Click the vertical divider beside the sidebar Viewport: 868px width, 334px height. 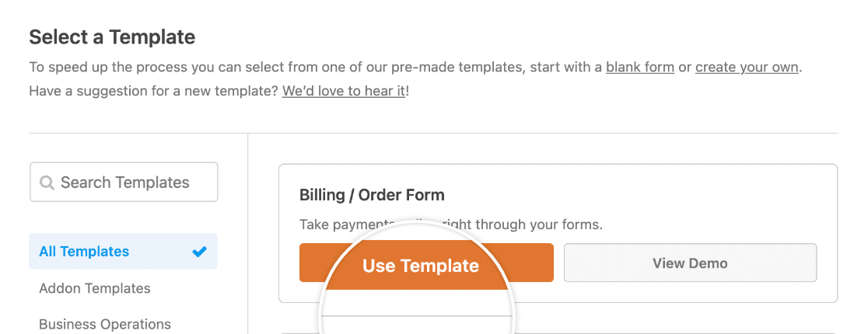(x=247, y=233)
